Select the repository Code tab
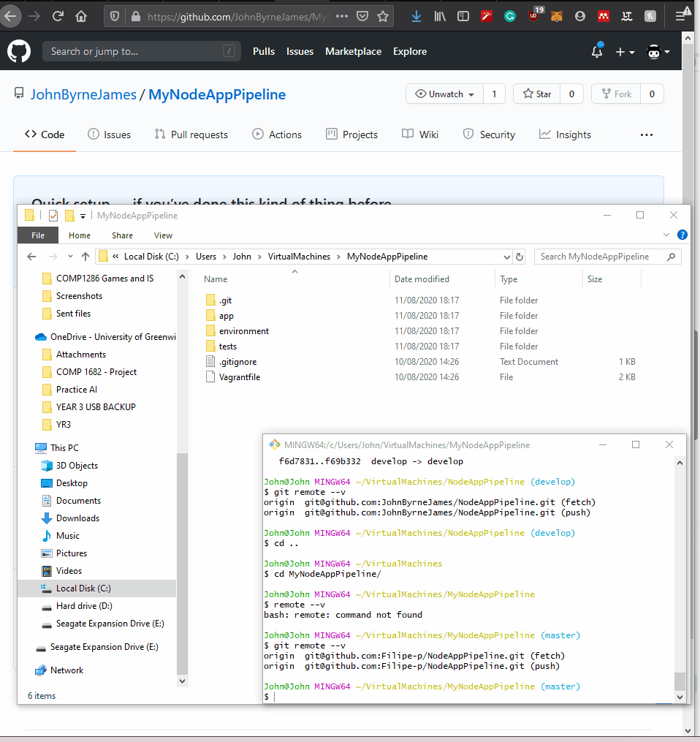 click(45, 135)
